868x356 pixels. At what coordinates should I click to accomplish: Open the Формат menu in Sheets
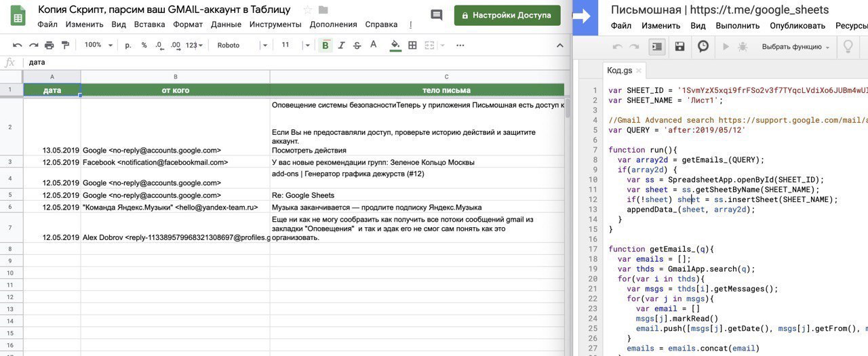tap(188, 24)
